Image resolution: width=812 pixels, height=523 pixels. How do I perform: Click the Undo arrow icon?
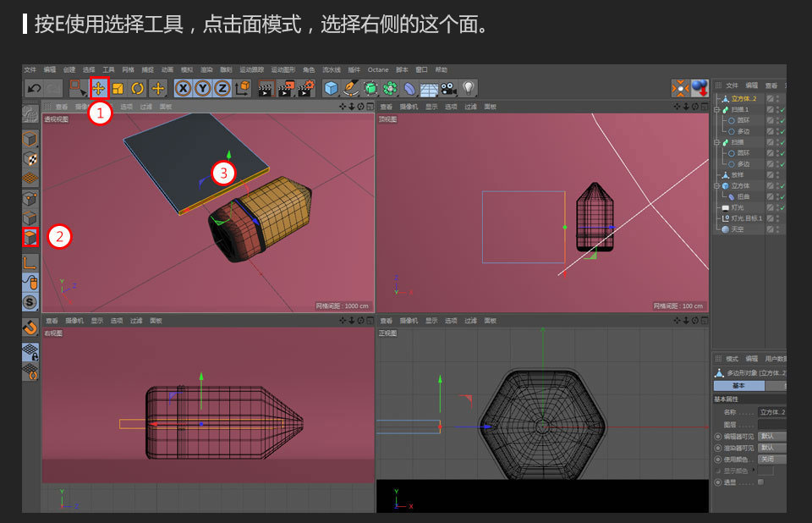point(35,88)
